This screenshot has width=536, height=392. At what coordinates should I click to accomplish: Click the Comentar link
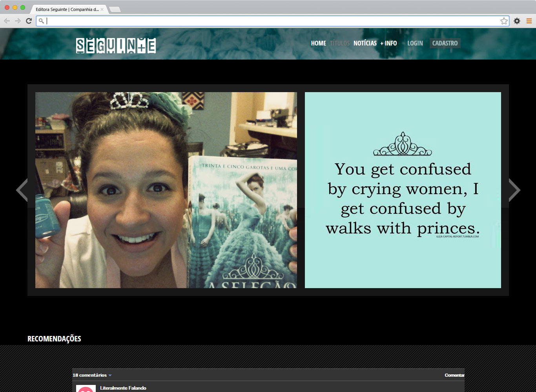454,375
